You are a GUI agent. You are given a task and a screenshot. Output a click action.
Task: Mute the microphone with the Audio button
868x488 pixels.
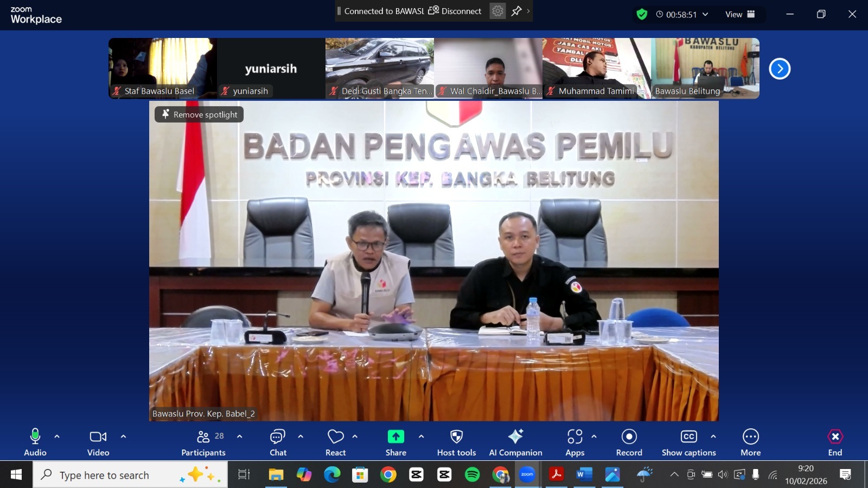35,442
